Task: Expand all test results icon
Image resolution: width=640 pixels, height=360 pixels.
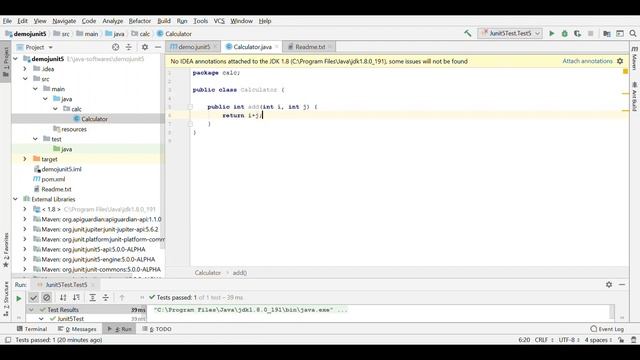Action: point(93,298)
